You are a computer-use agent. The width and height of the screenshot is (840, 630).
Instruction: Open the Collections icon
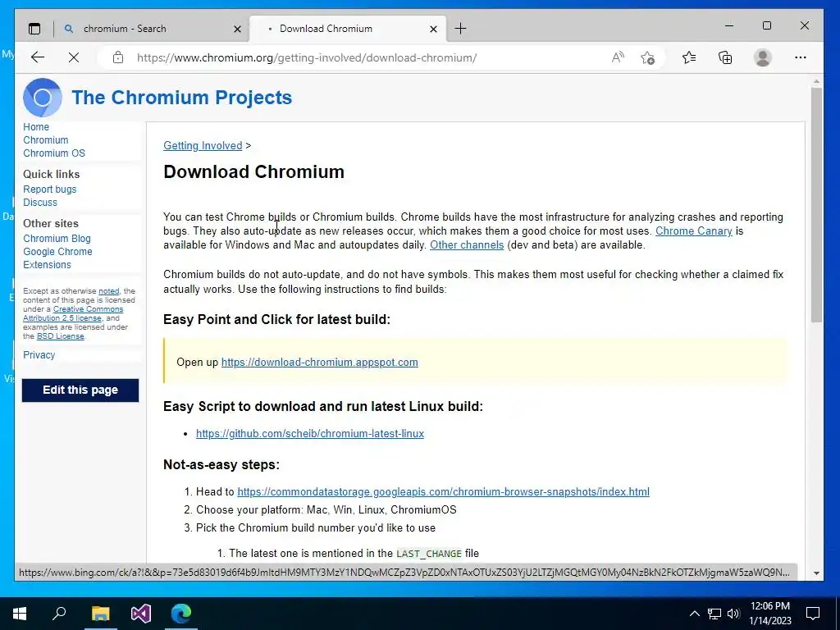pyautogui.click(x=725, y=57)
